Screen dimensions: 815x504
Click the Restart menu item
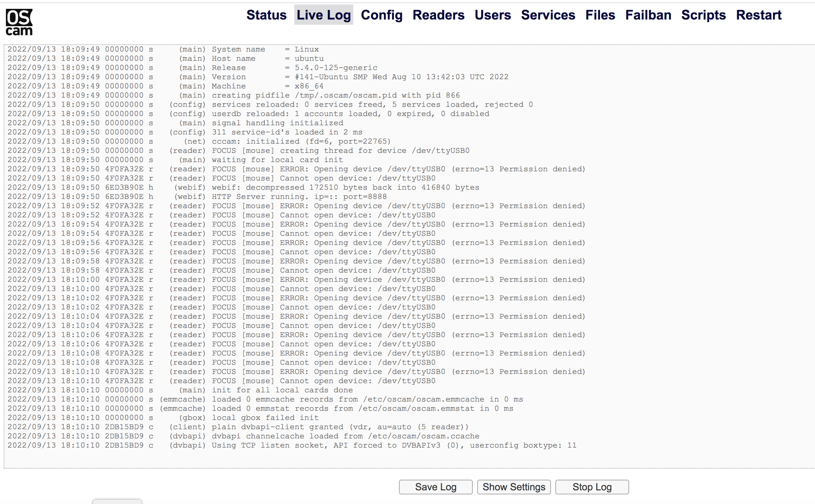click(759, 15)
